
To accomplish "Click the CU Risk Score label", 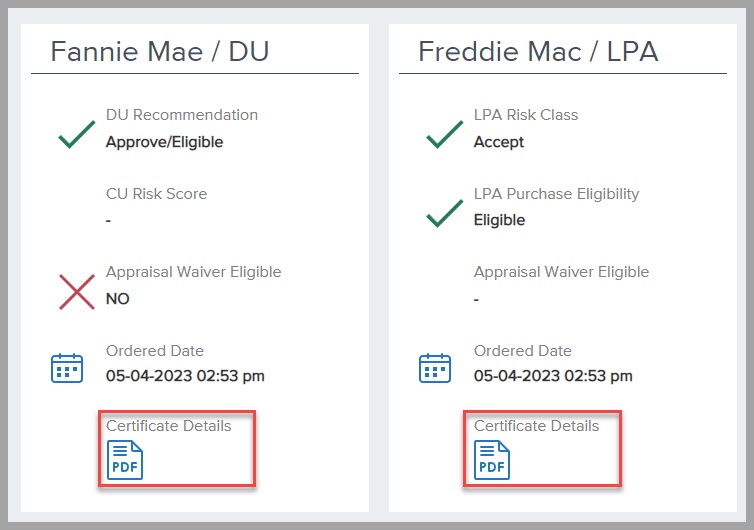I will coord(156,194).
